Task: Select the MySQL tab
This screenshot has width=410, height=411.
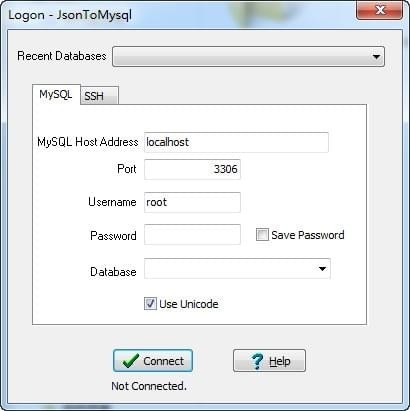Action: pyautogui.click(x=56, y=94)
